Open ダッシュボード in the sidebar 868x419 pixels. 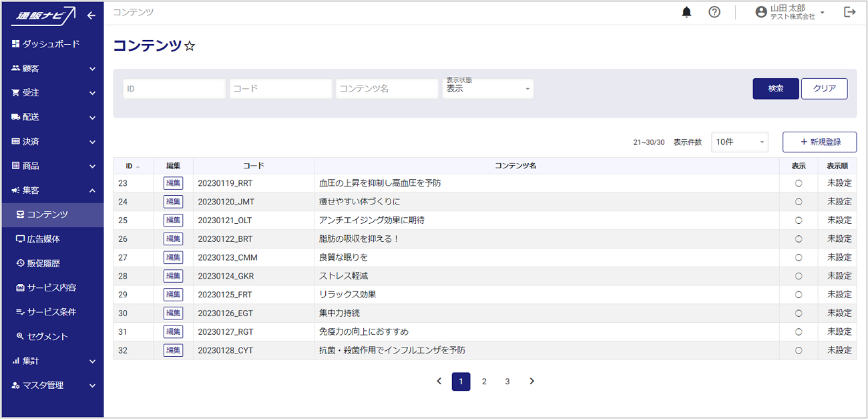click(50, 44)
